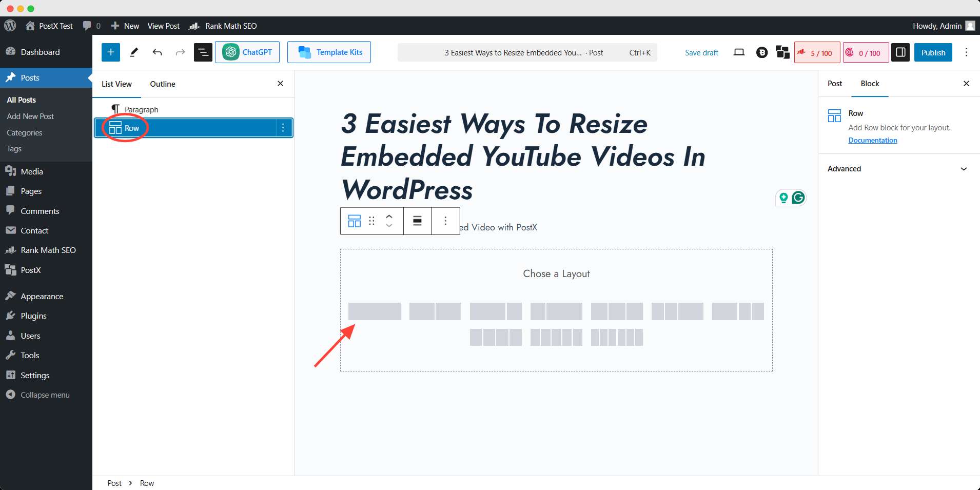Open the Row Documentation link

tap(873, 140)
